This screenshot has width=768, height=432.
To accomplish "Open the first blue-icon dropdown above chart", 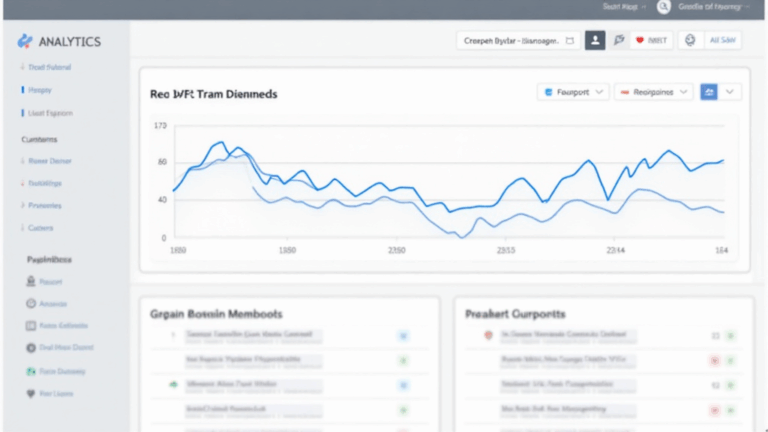I will pos(573,92).
